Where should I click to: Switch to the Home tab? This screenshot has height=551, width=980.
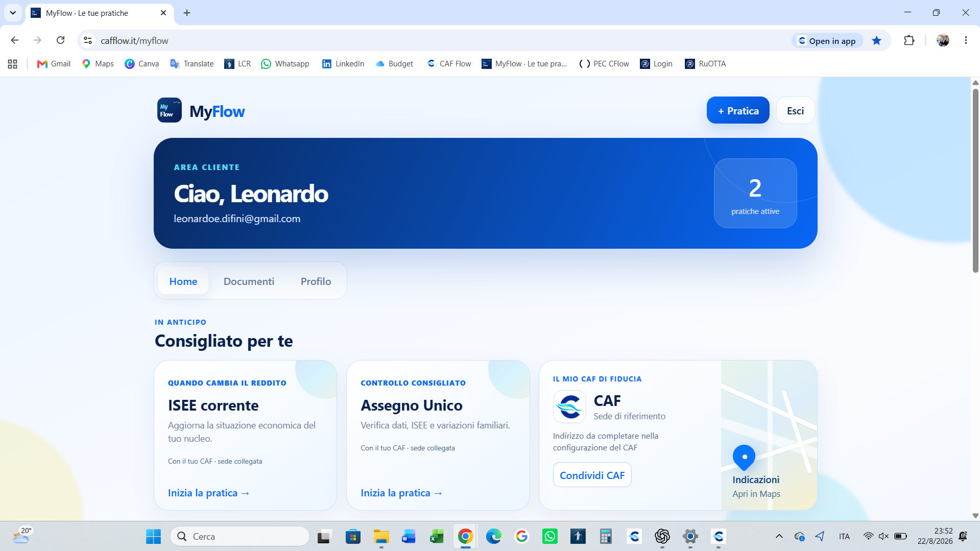pos(183,281)
